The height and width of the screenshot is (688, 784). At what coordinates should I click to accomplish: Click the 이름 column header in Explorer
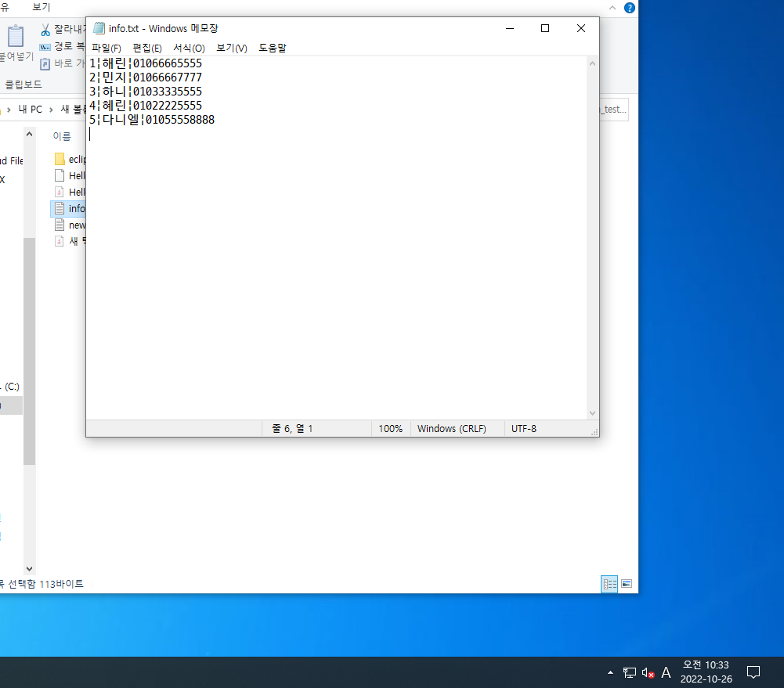click(x=62, y=136)
